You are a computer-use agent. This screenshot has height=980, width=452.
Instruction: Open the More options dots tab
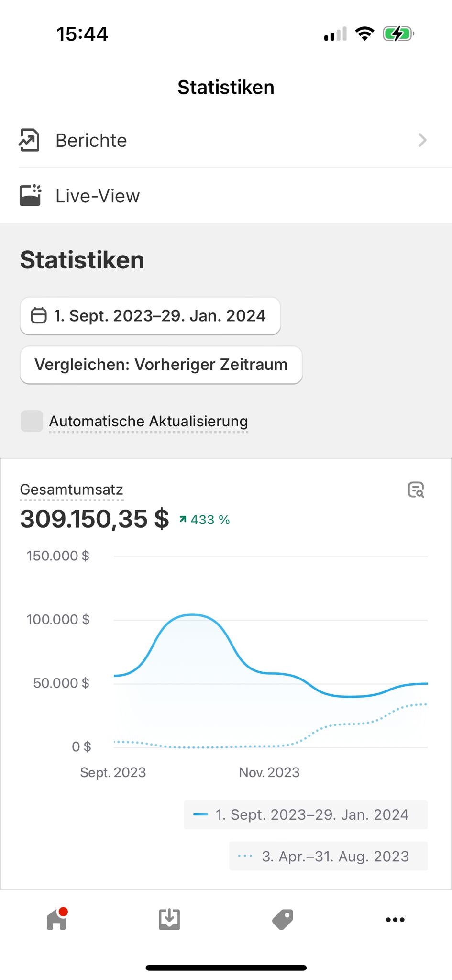click(x=395, y=919)
